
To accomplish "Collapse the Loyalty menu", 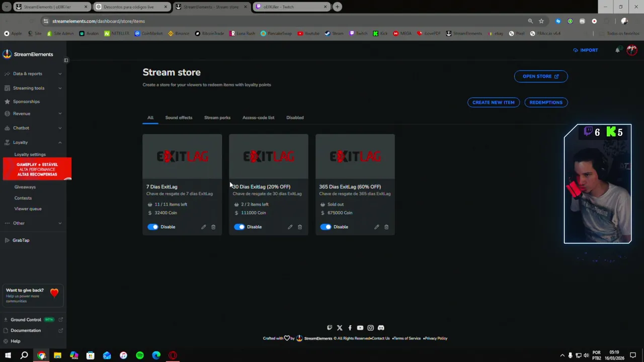I will (33, 142).
